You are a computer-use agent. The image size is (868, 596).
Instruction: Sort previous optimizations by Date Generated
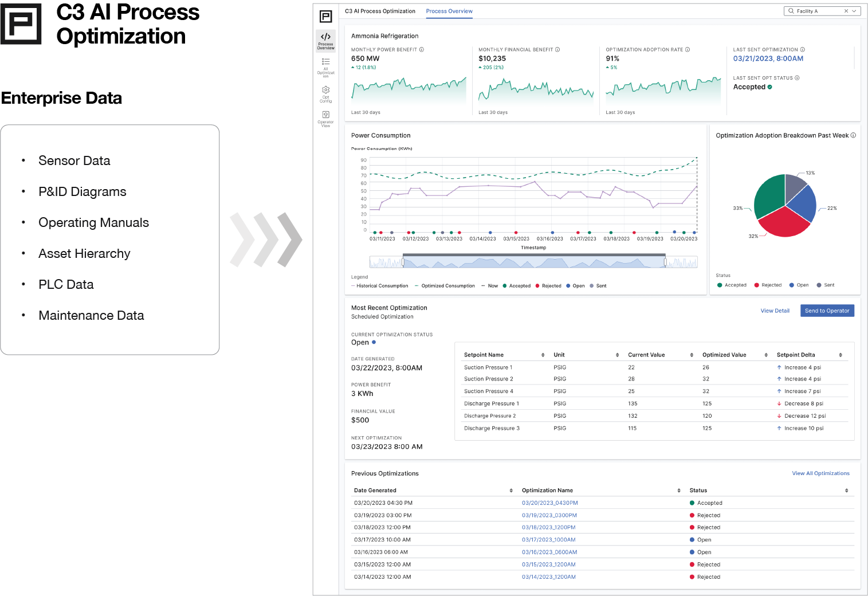click(511, 491)
